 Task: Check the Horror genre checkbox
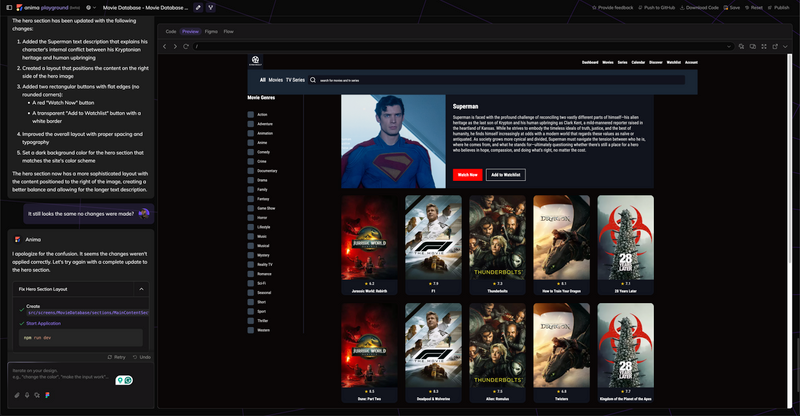click(x=251, y=217)
